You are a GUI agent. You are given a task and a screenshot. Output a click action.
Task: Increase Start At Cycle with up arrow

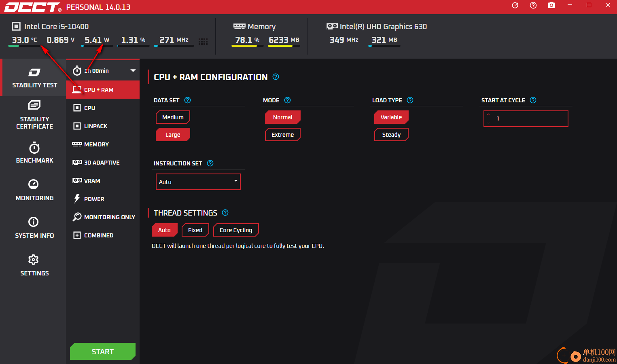pyautogui.click(x=488, y=115)
